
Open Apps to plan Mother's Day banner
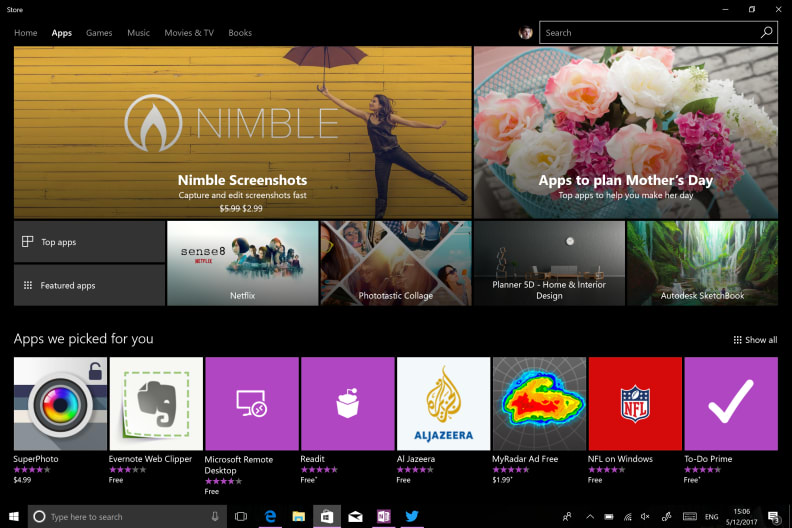tap(626, 132)
